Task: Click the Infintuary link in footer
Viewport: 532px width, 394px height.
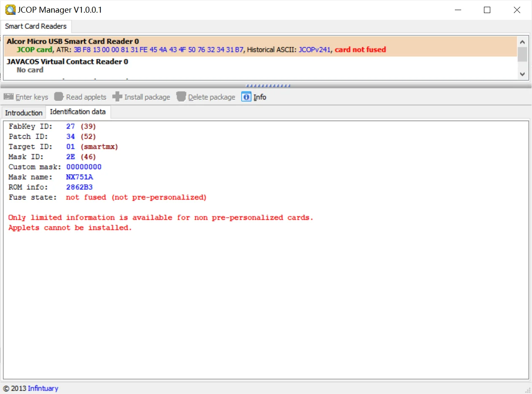Action: 43,388
